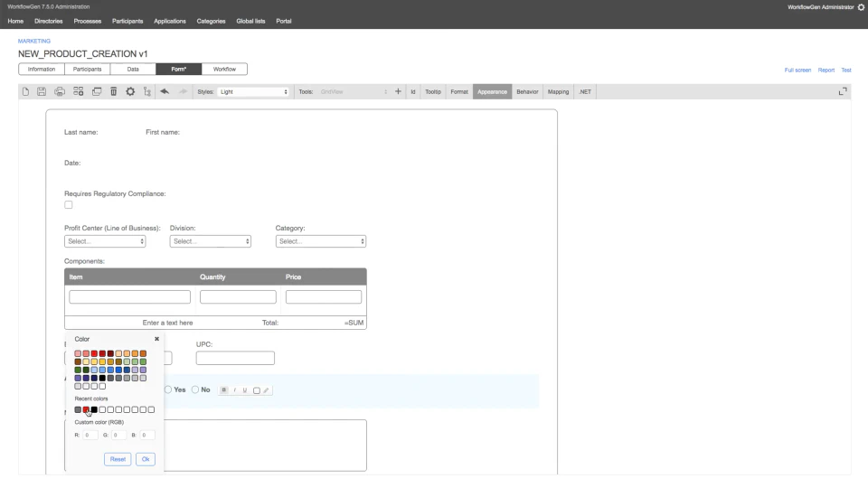Screen dimensions: 868x488
Task: Open the Tooltip tool panel
Action: click(x=433, y=92)
